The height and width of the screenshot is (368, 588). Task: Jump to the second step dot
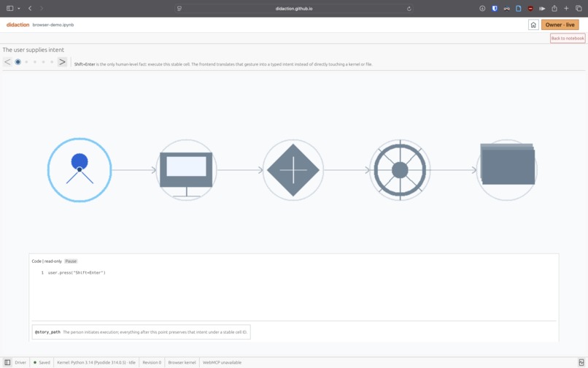click(26, 62)
